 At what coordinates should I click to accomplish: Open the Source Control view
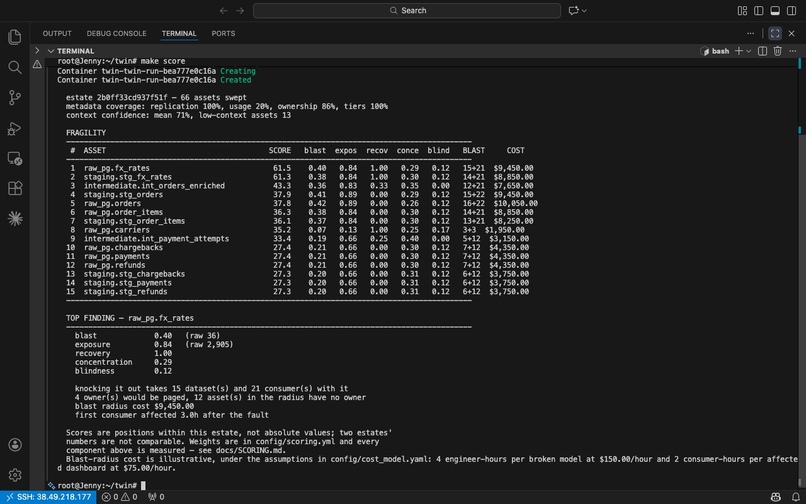[15, 98]
